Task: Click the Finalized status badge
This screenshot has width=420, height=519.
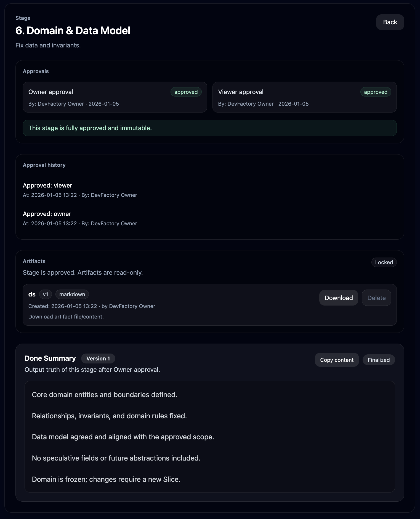Action: point(379,360)
